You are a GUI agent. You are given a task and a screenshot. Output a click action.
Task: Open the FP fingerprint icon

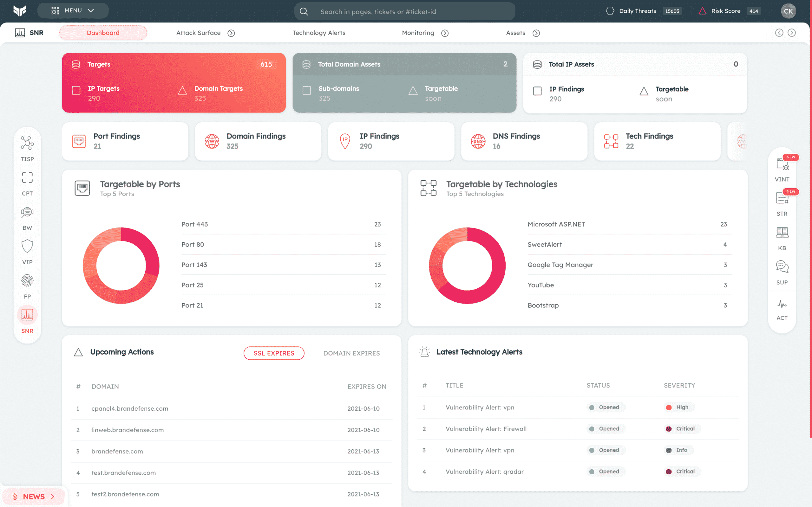pyautogui.click(x=27, y=281)
